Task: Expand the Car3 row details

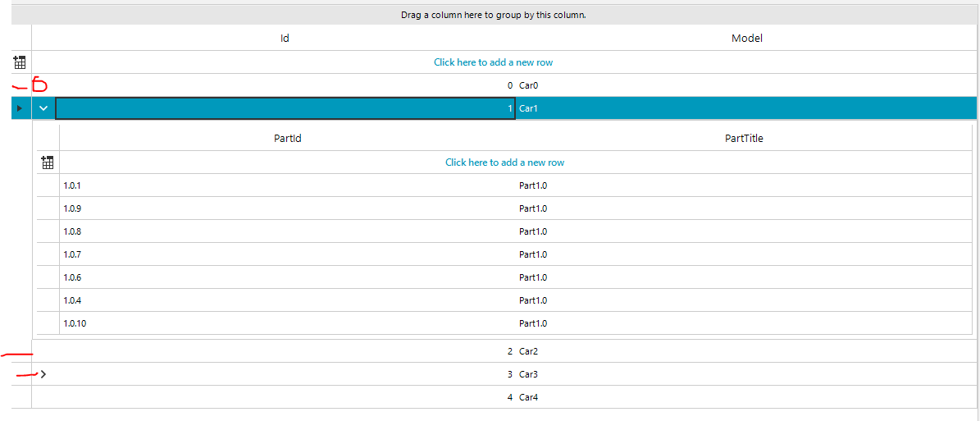Action: coord(43,374)
